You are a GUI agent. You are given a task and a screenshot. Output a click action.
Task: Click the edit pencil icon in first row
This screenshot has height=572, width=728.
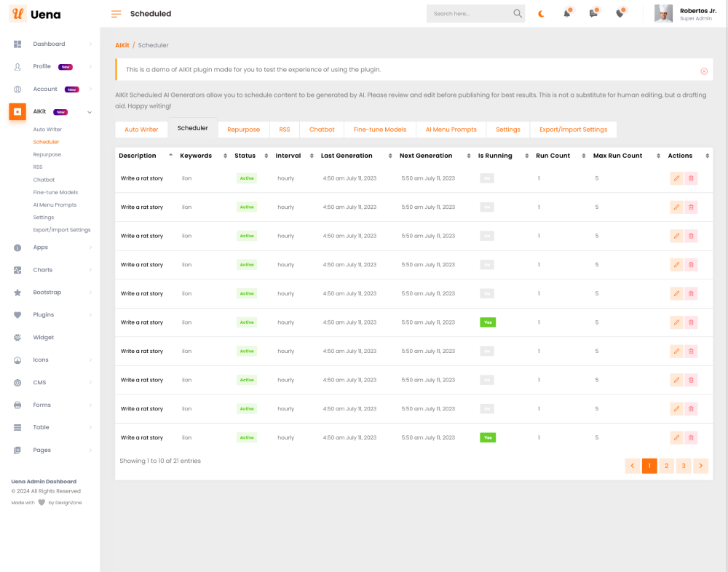[x=676, y=178]
